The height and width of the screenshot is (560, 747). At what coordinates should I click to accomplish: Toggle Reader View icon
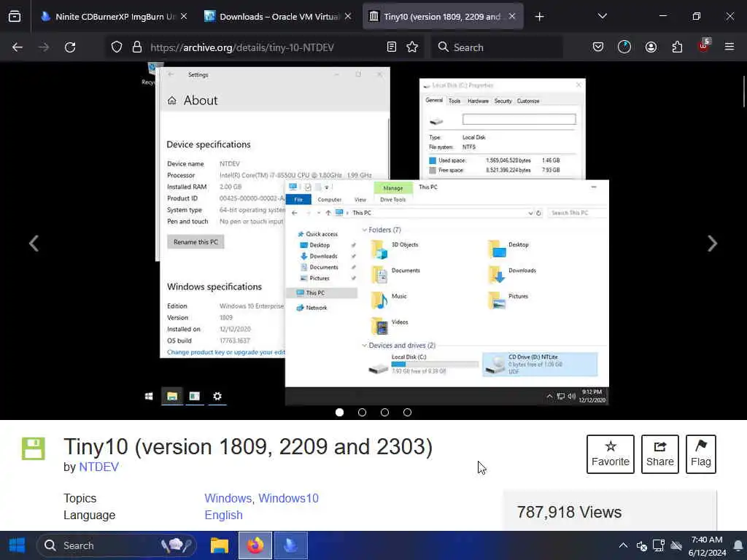(392, 47)
